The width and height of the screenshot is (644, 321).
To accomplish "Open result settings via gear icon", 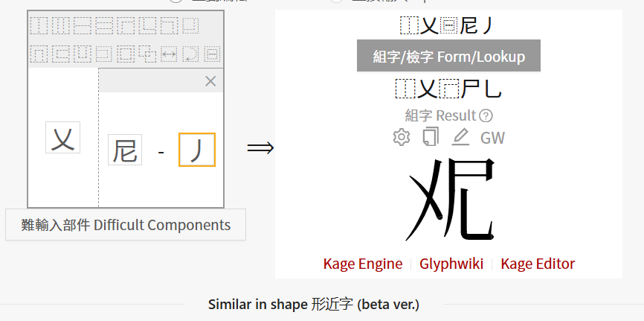I will pos(402,137).
